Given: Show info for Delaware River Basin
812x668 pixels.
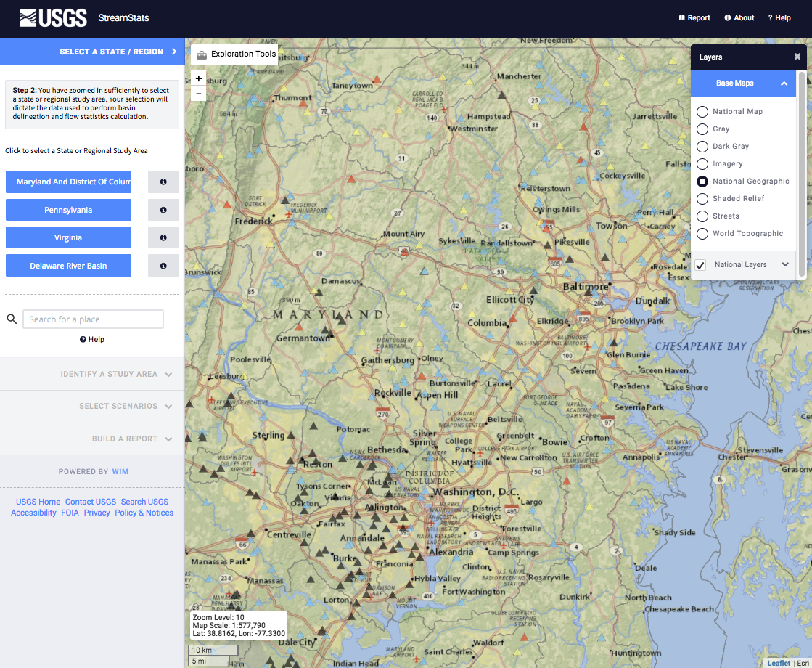Looking at the screenshot, I should pos(163,266).
